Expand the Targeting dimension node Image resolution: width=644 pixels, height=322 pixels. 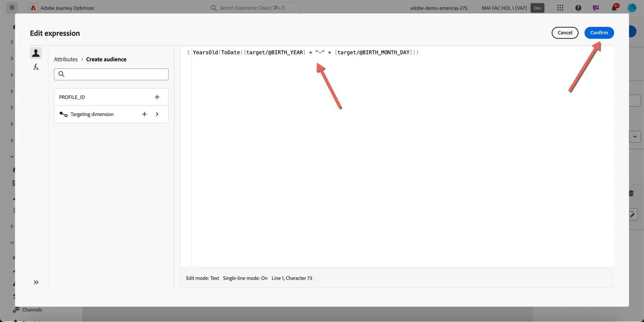[x=157, y=114]
